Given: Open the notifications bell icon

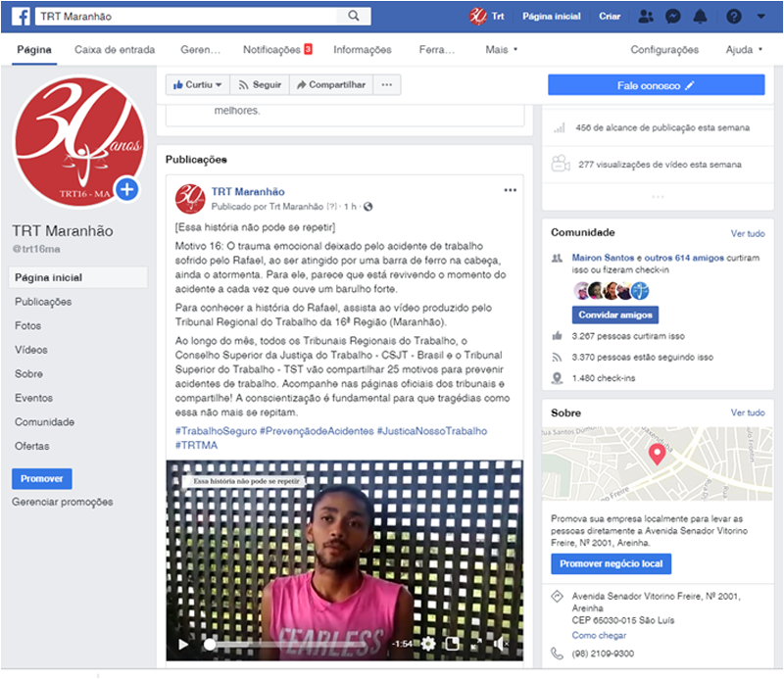Looking at the screenshot, I should (x=700, y=17).
